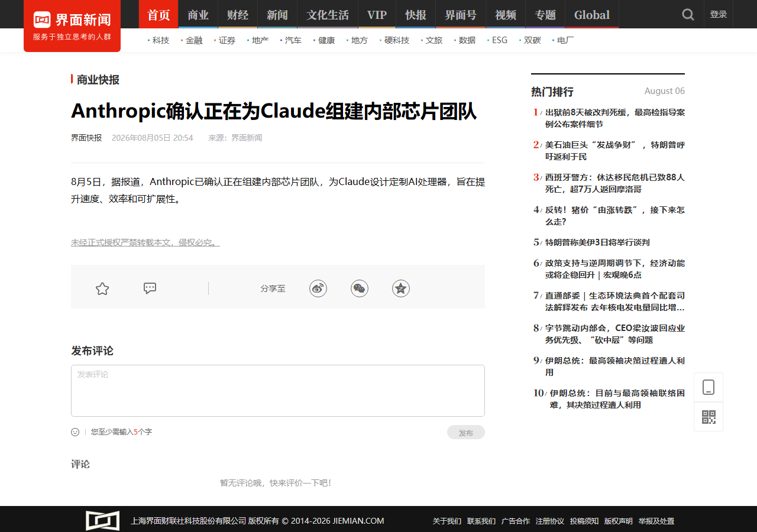
Task: Click footer link 联系我们
Action: pyautogui.click(x=481, y=521)
